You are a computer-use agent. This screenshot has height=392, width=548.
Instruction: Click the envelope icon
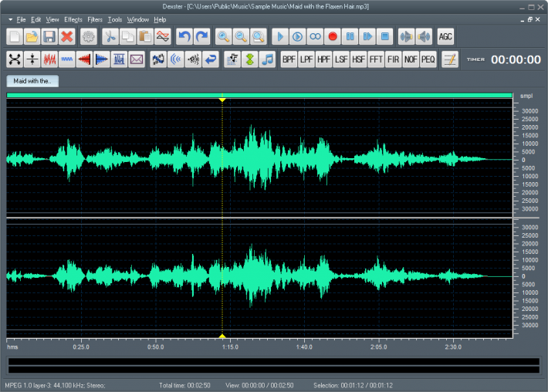coord(137,59)
